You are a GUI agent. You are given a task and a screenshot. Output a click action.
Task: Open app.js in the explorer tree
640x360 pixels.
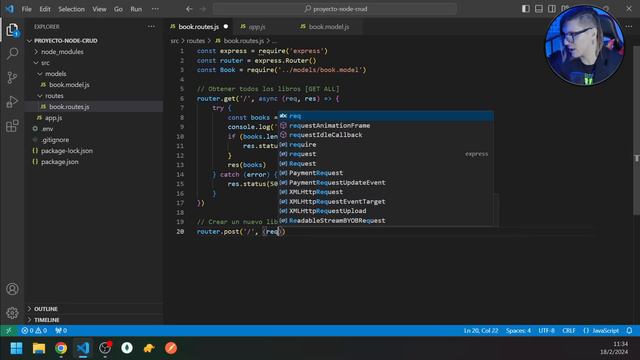(53, 118)
